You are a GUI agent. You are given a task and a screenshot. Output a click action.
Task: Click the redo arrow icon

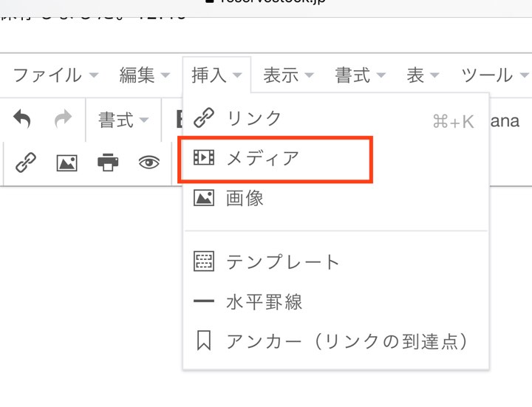coord(63,119)
